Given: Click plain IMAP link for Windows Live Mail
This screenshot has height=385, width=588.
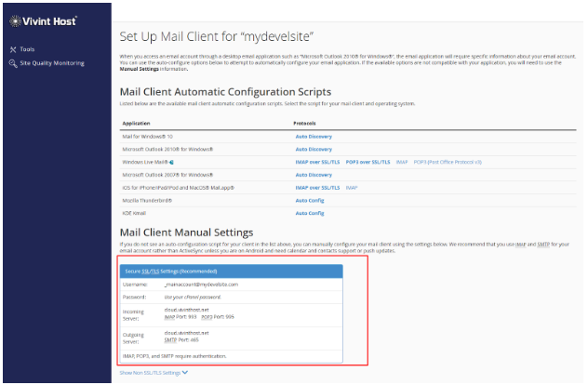Looking at the screenshot, I should [x=402, y=162].
